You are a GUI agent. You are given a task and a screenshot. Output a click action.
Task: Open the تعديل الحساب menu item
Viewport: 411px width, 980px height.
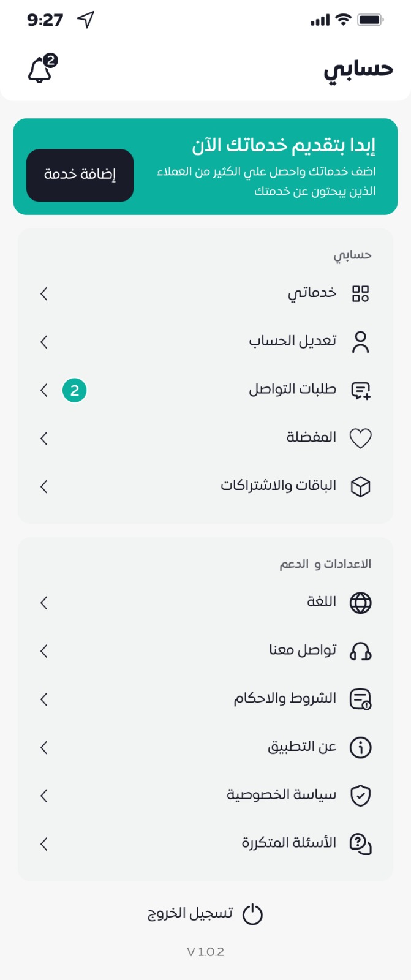[x=293, y=341]
